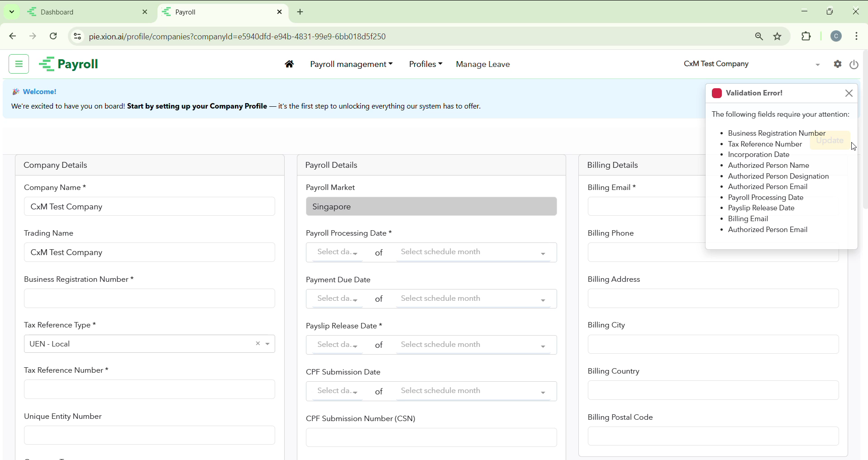Clear the UEN - Local selection

click(258, 344)
